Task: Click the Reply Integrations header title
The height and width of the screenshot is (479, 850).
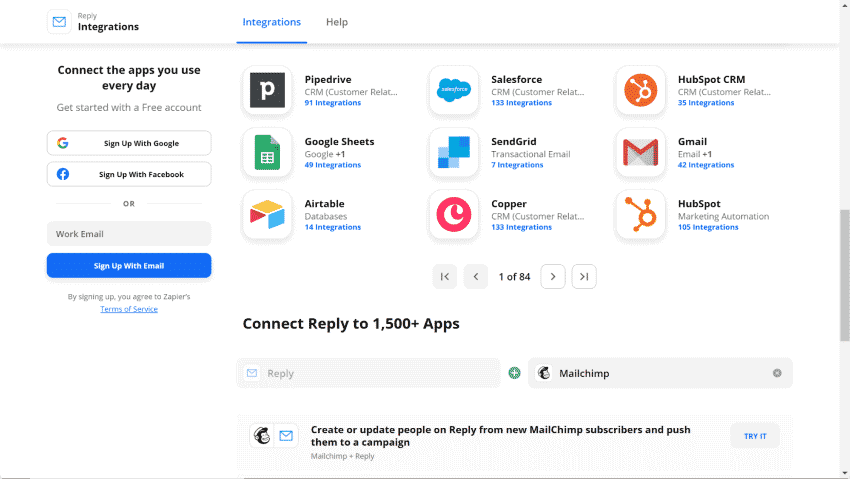Action: (108, 27)
